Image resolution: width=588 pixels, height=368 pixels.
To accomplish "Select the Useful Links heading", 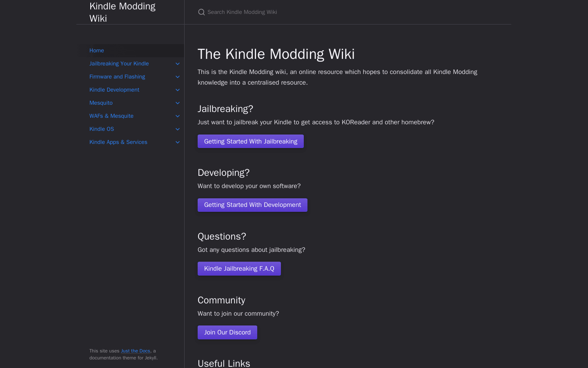I will pos(224,363).
